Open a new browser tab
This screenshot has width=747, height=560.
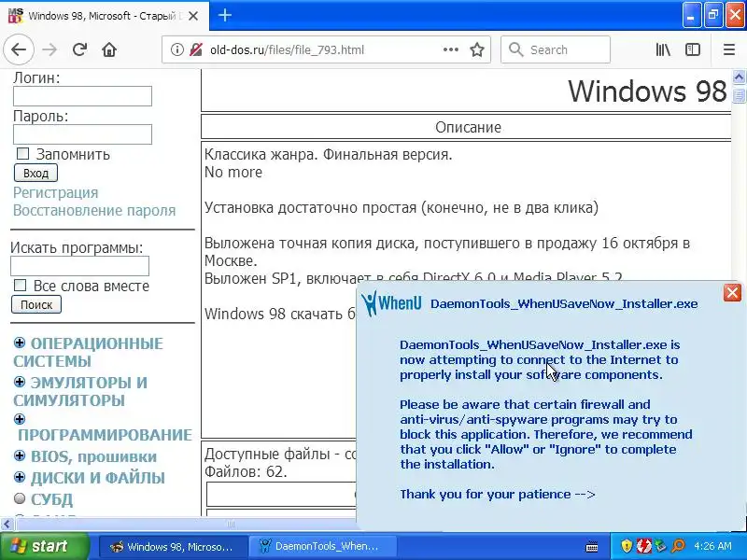[225, 15]
